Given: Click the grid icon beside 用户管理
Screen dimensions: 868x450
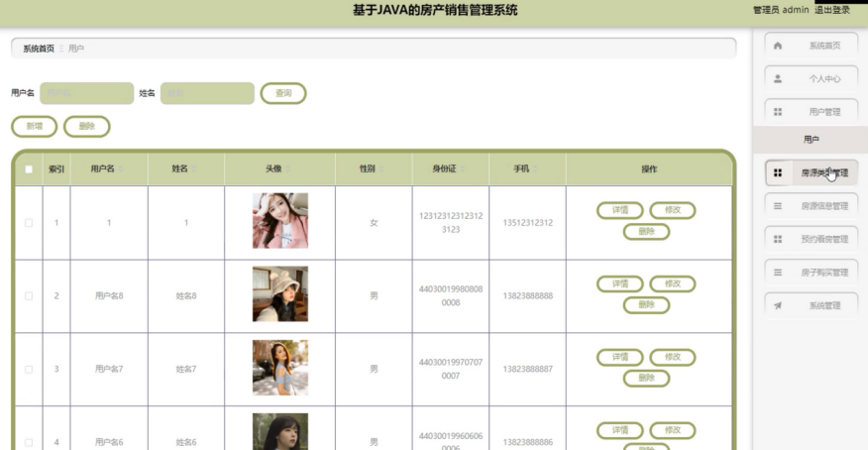Looking at the screenshot, I should [778, 112].
